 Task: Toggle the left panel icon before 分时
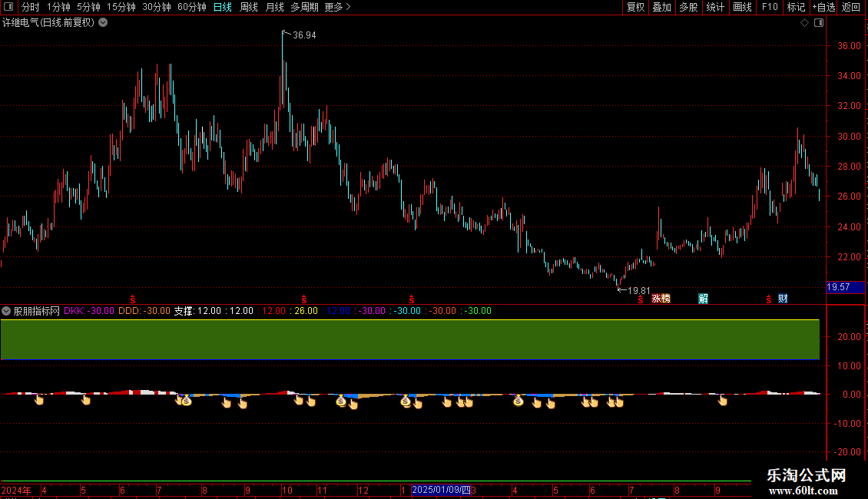[x=8, y=7]
